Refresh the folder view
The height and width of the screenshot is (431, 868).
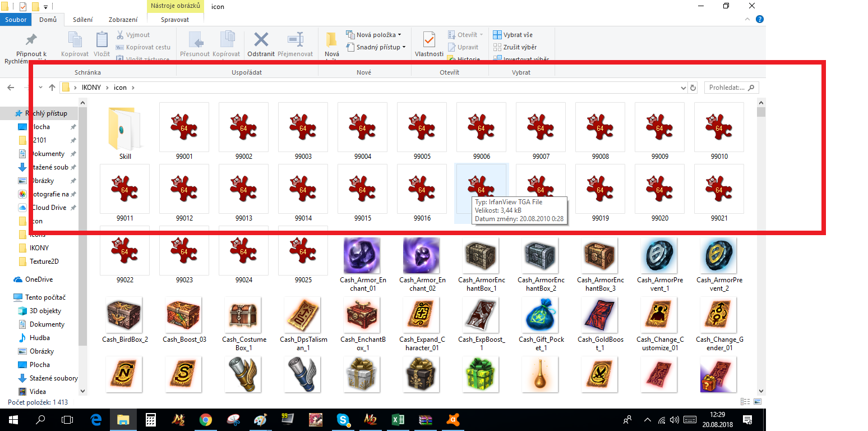coord(693,88)
